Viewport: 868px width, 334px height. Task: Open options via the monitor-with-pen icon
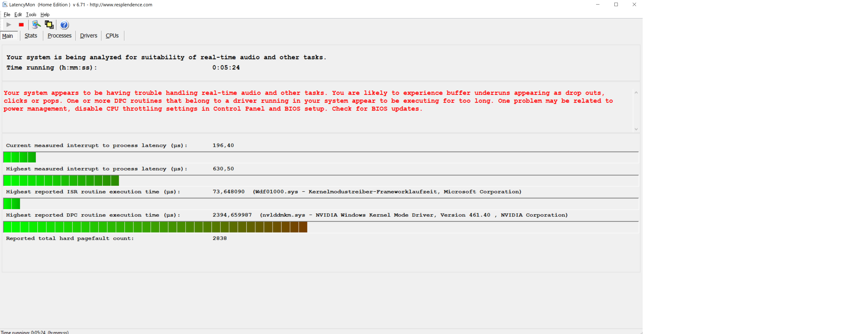[x=36, y=25]
